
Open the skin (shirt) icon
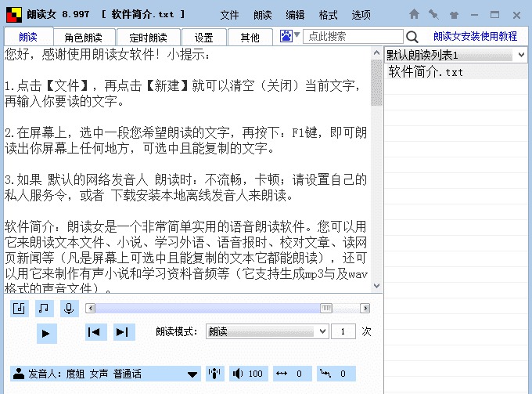[454, 15]
